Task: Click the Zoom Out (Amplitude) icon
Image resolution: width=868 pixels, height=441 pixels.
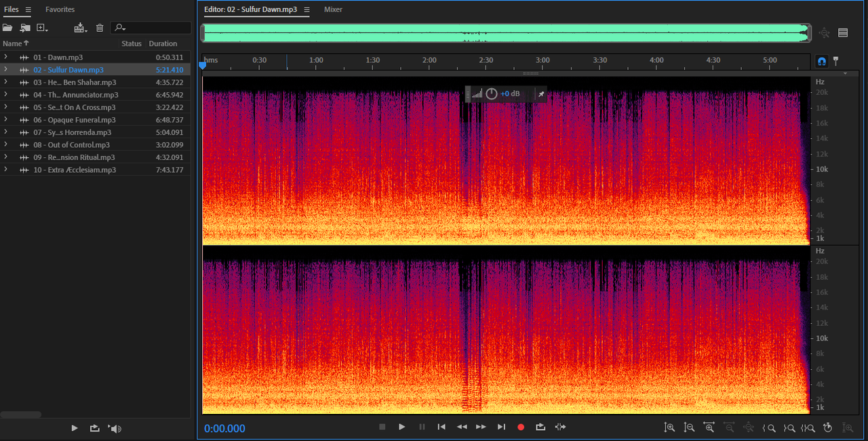Action: click(x=689, y=427)
